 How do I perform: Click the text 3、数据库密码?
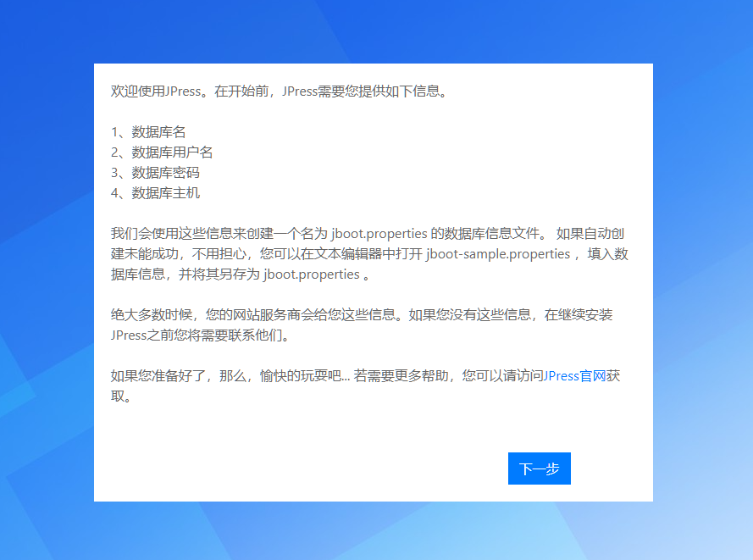tap(155, 173)
